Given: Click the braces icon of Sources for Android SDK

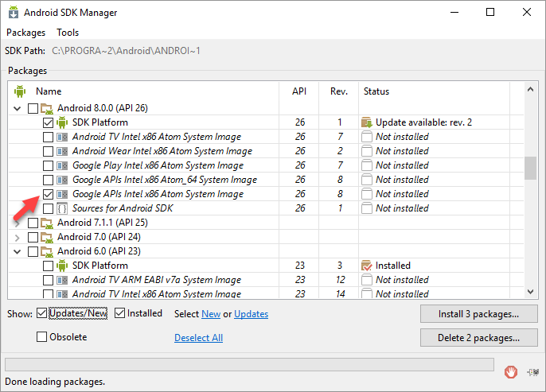Looking at the screenshot, I should pos(62,208).
